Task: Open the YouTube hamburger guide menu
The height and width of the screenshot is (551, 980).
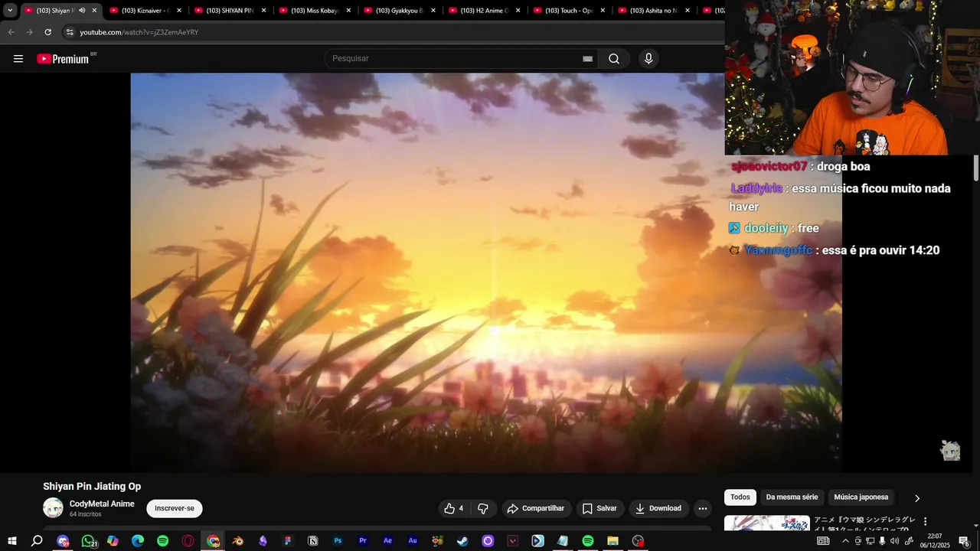Action: point(18,59)
